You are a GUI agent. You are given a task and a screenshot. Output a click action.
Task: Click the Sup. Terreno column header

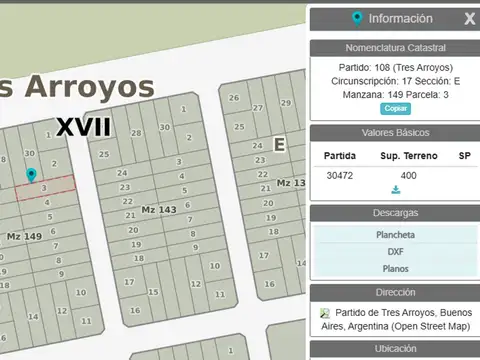coord(409,156)
